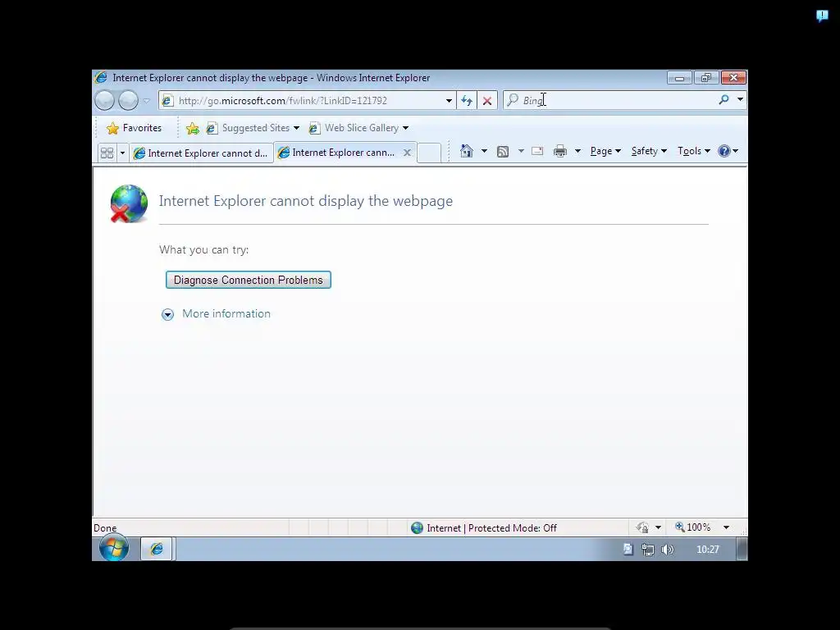Image resolution: width=840 pixels, height=630 pixels.
Task: Click the Action Center tray icon
Action: click(628, 549)
